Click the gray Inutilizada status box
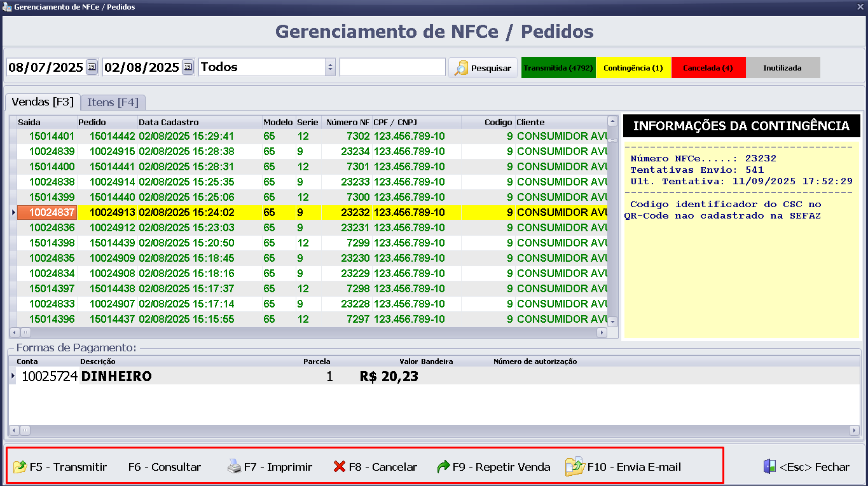Screen dimensions: 868x486 click(782, 68)
